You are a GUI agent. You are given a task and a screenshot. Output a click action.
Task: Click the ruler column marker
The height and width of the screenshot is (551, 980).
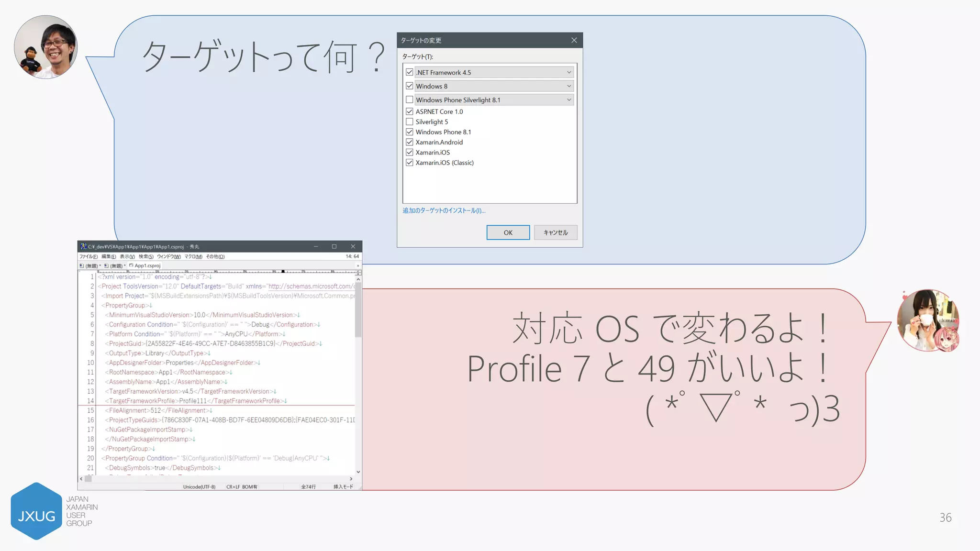pyautogui.click(x=283, y=271)
